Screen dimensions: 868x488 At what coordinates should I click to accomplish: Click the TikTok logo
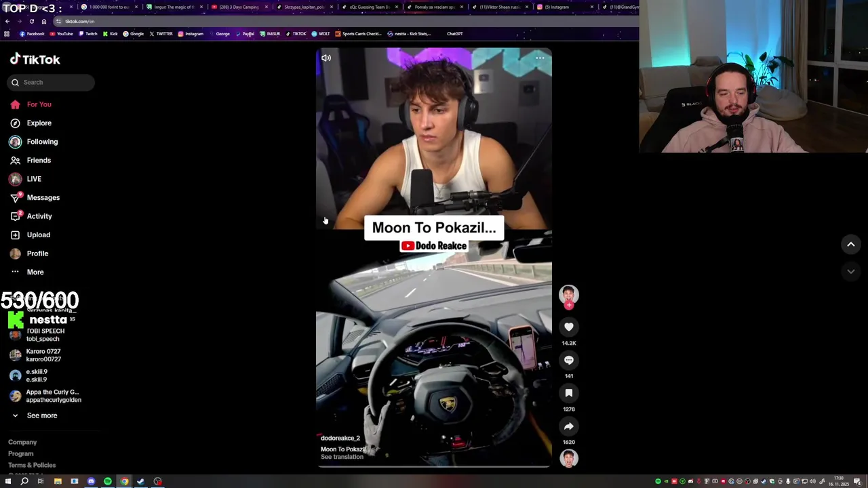tap(35, 60)
